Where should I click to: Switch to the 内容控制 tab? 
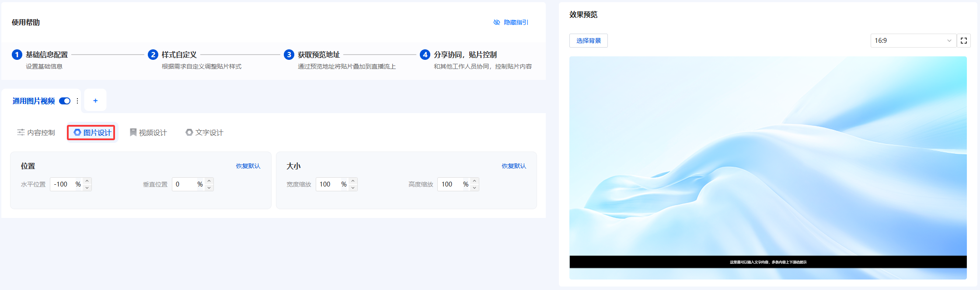[36, 132]
